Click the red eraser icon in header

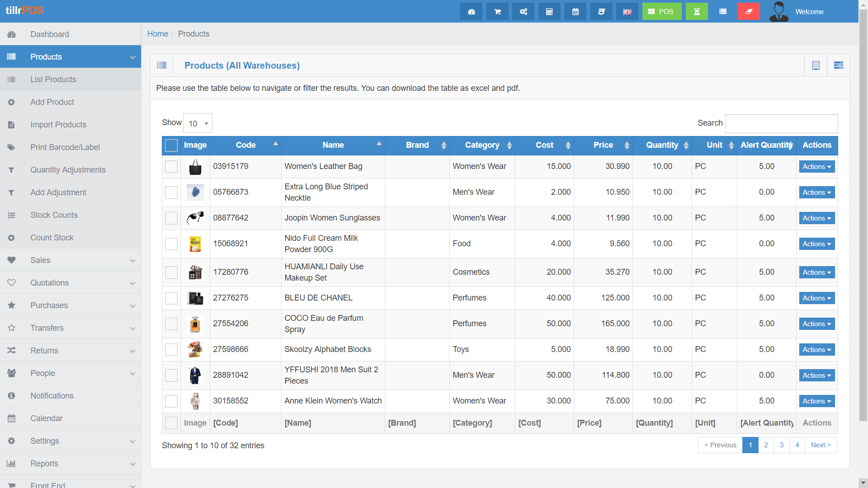pos(749,12)
